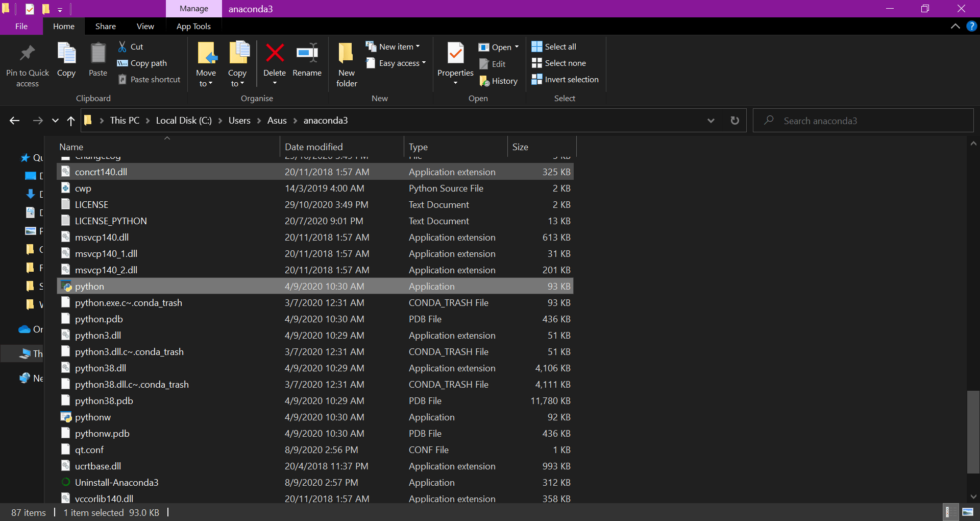980x521 pixels.
Task: Click the vertical scrollbar thumb of file list
Action: (x=973, y=432)
